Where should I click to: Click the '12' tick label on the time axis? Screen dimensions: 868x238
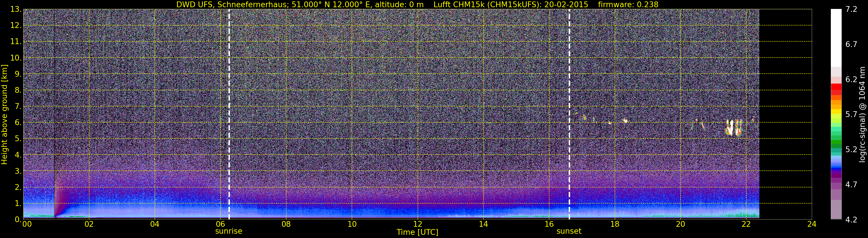click(x=417, y=224)
